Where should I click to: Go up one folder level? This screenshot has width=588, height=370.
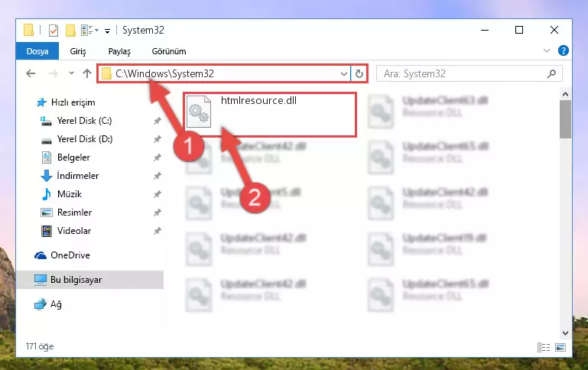coord(87,73)
